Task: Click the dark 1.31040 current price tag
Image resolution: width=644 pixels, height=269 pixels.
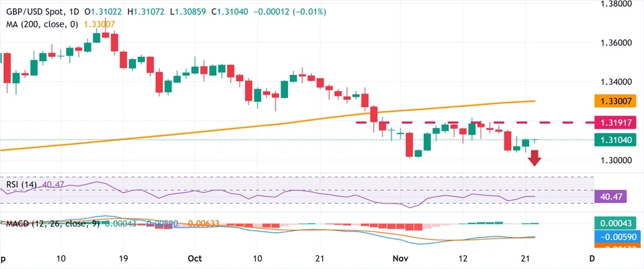Action: click(616, 140)
